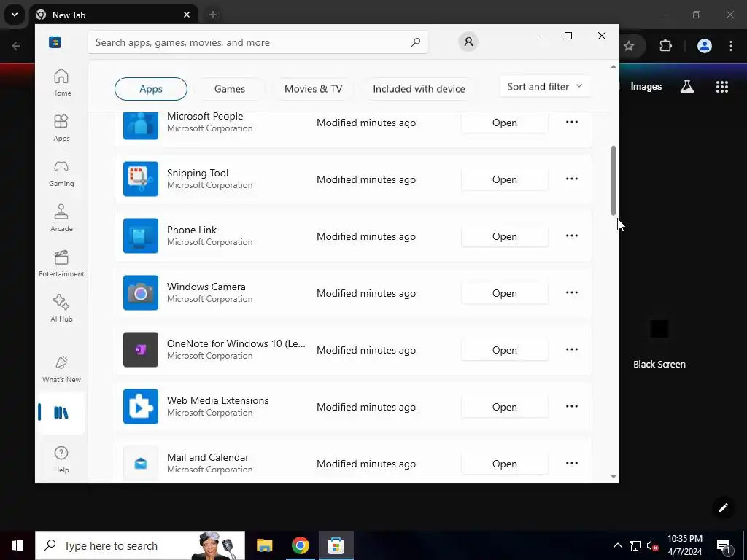747x560 pixels.
Task: Click the Windows Start button
Action: (18, 545)
